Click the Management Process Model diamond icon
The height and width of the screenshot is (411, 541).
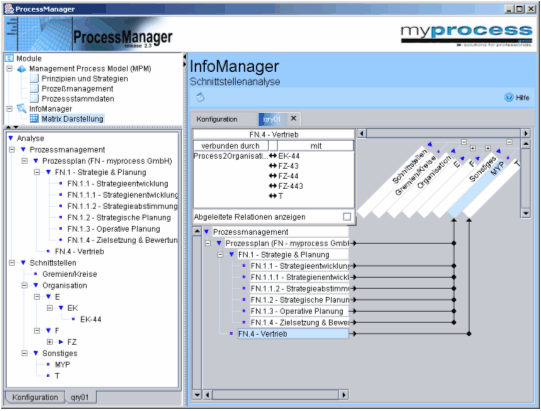pos(22,69)
